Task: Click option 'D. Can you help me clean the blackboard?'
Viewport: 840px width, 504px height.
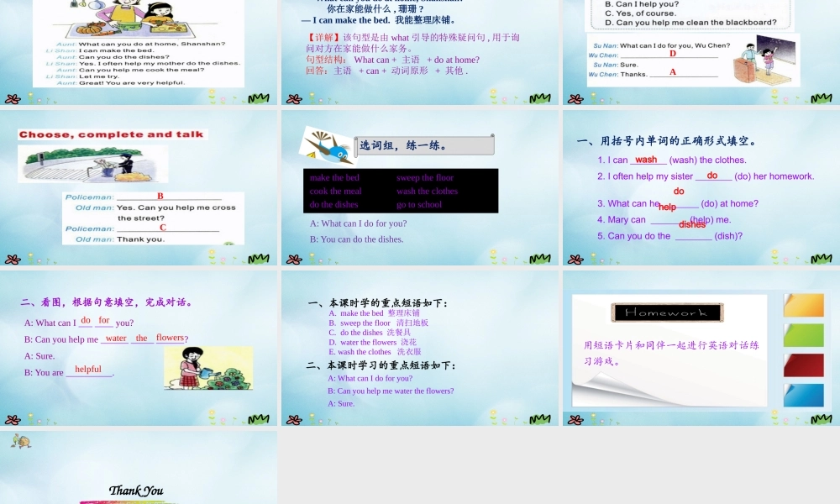Action: pyautogui.click(x=690, y=23)
